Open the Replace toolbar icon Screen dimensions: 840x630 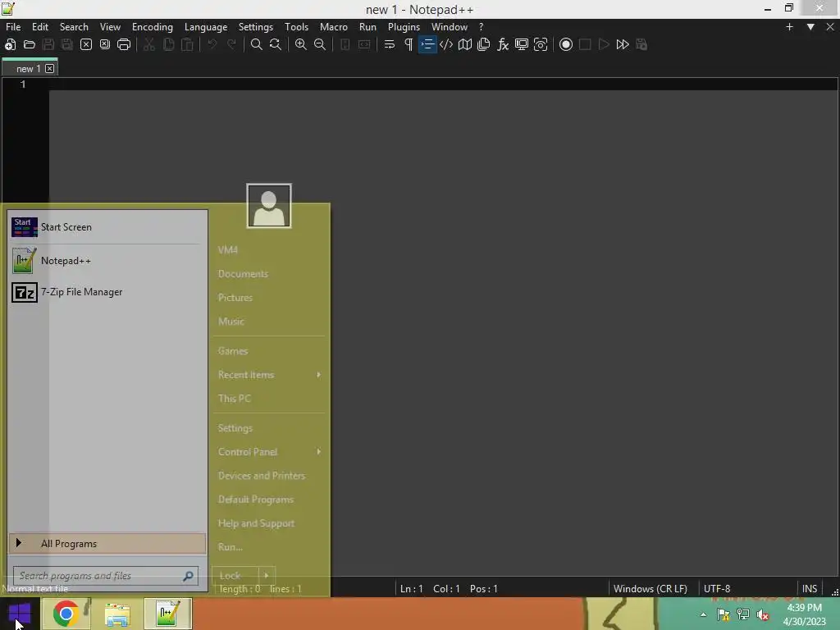(276, 44)
